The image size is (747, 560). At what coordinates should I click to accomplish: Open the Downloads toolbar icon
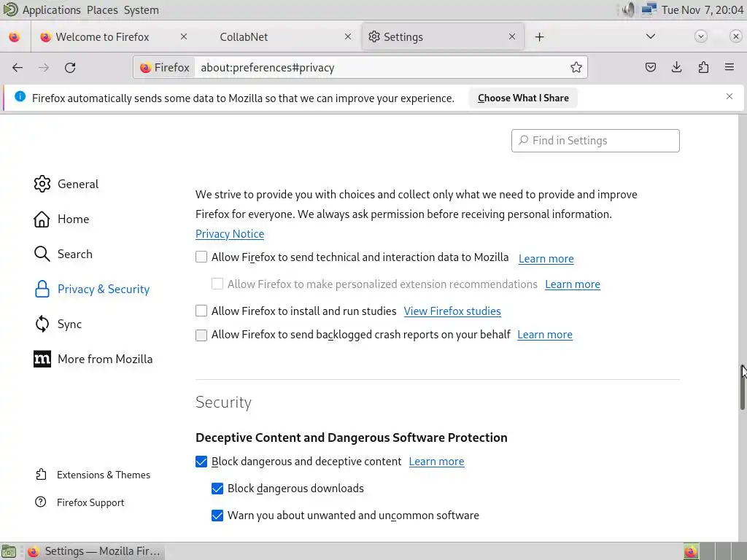(677, 67)
